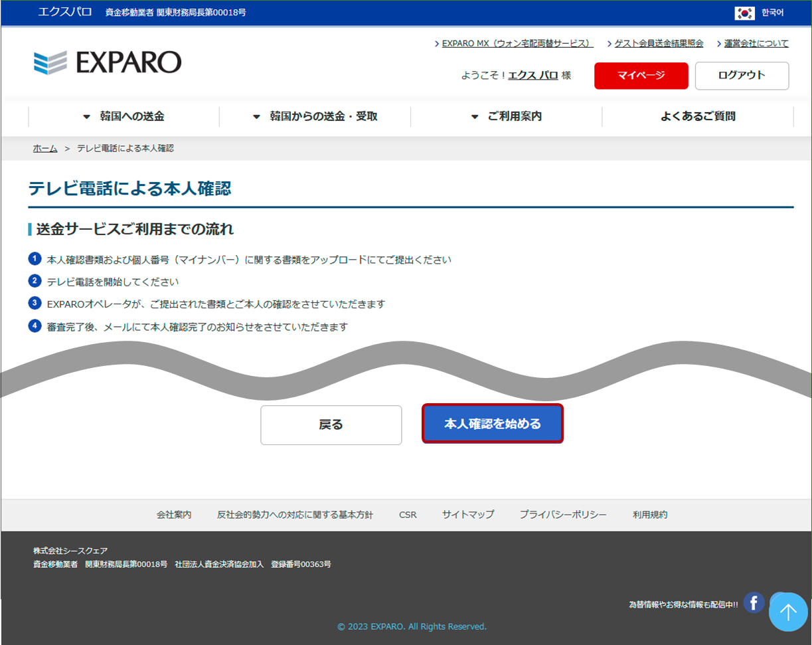This screenshot has width=812, height=645.
Task: Click the エクスパロ username link
Action: (532, 76)
